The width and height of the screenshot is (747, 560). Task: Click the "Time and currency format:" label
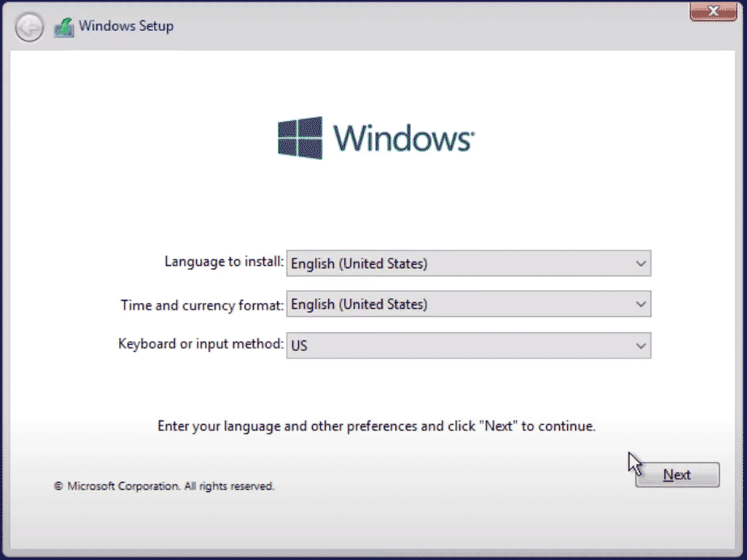pos(202,305)
